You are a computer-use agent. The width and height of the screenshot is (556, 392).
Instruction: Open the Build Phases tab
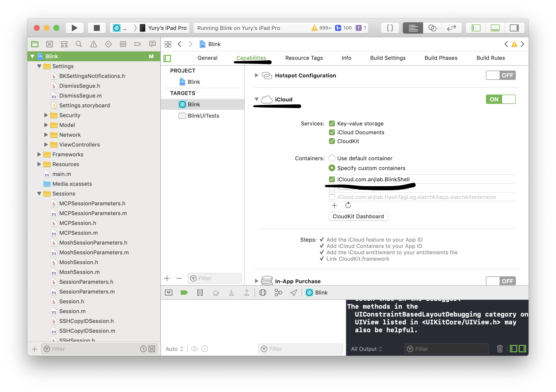click(x=441, y=58)
